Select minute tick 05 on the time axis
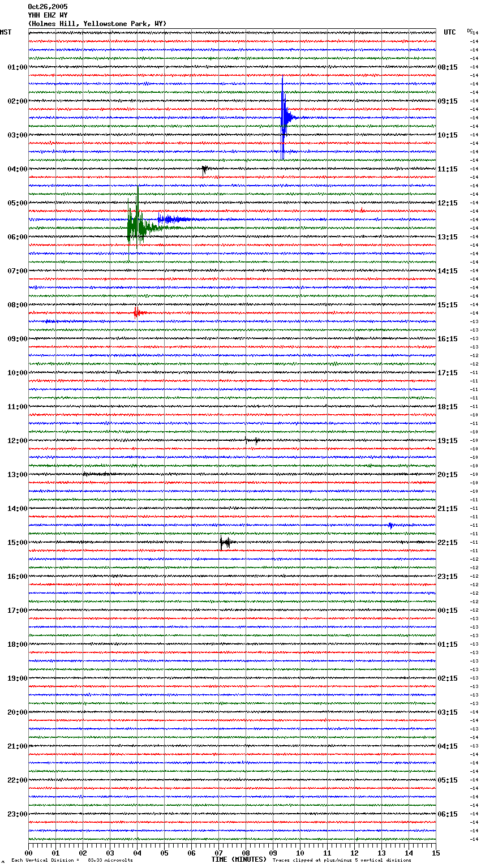481x868 pixels. (x=164, y=853)
